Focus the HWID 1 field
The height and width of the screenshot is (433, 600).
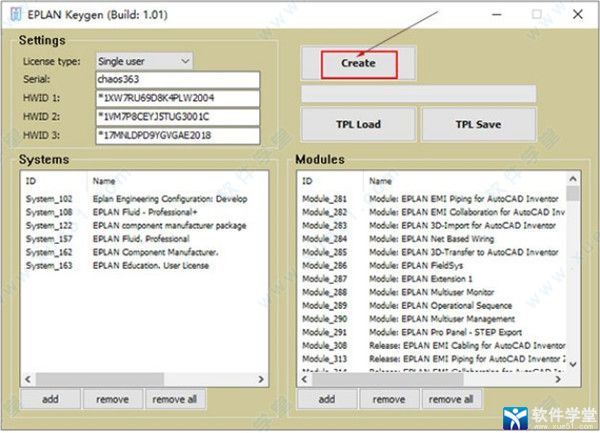(x=178, y=98)
